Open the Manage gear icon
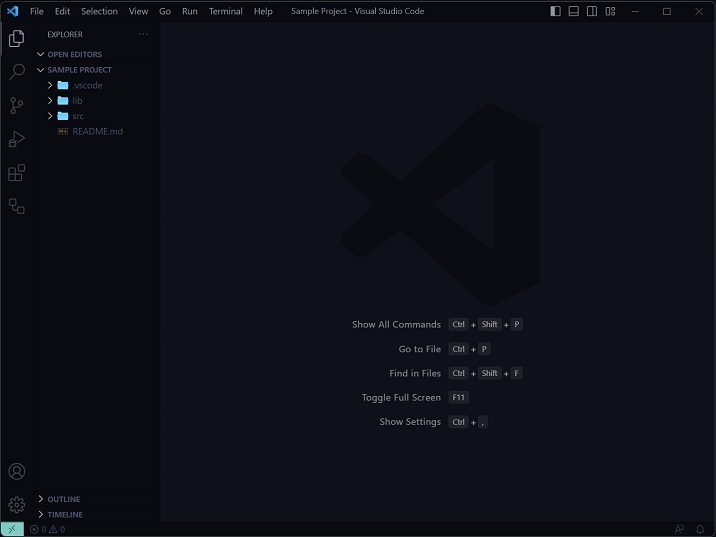The width and height of the screenshot is (716, 537). 16,505
